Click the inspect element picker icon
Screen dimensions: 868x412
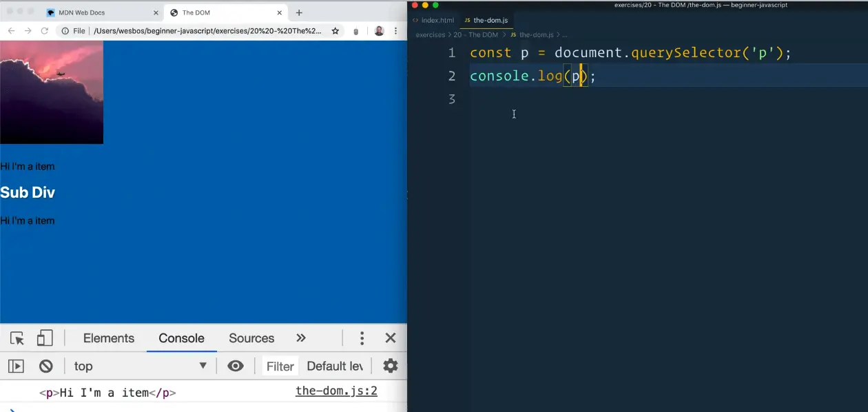tap(17, 338)
